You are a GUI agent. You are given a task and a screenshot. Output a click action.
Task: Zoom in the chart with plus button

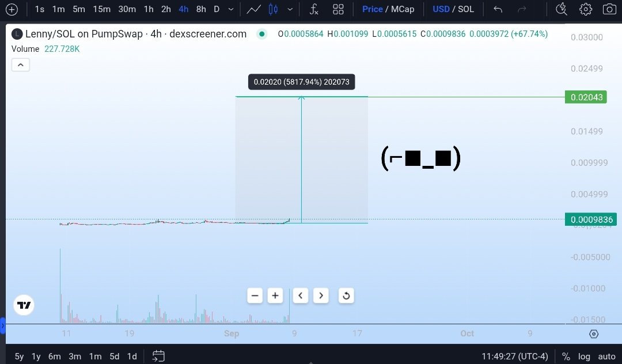(275, 296)
